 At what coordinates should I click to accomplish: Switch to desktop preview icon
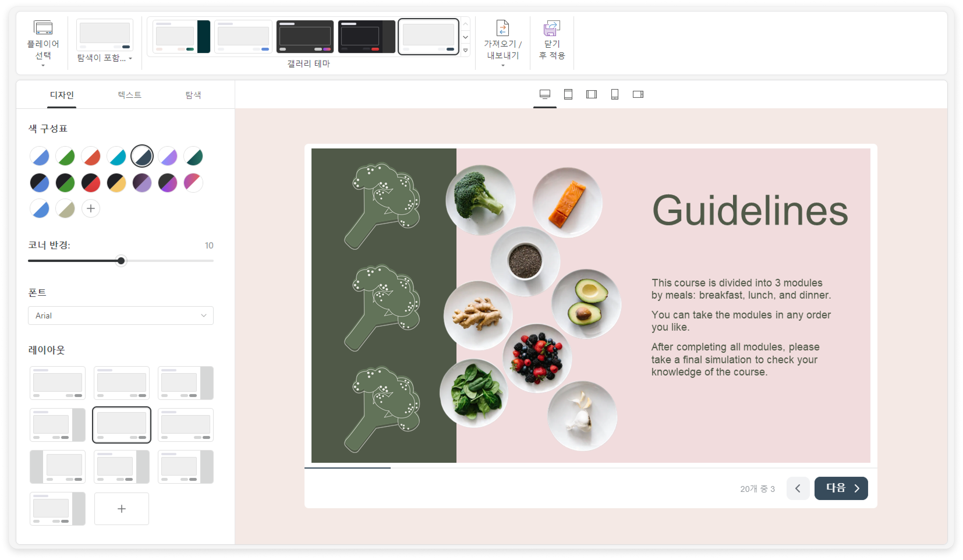(x=545, y=94)
